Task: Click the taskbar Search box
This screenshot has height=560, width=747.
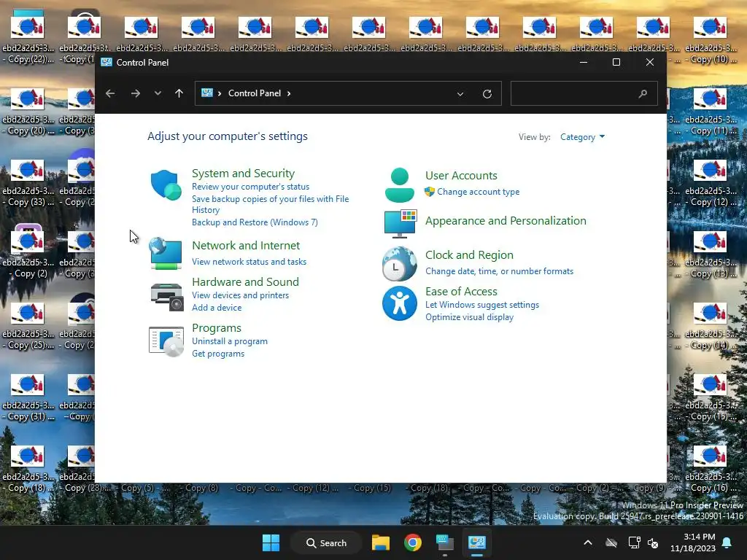Action: (326, 542)
